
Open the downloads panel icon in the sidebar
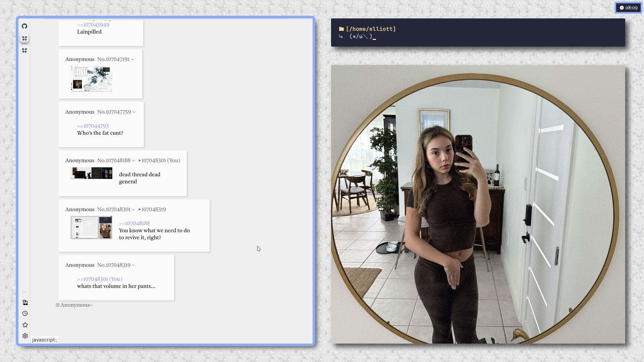[25, 303]
